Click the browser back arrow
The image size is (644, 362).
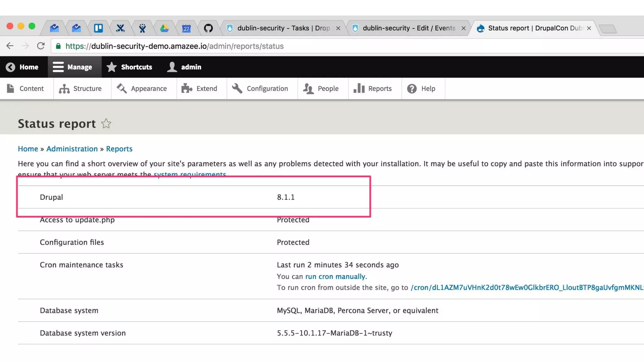coord(10,46)
